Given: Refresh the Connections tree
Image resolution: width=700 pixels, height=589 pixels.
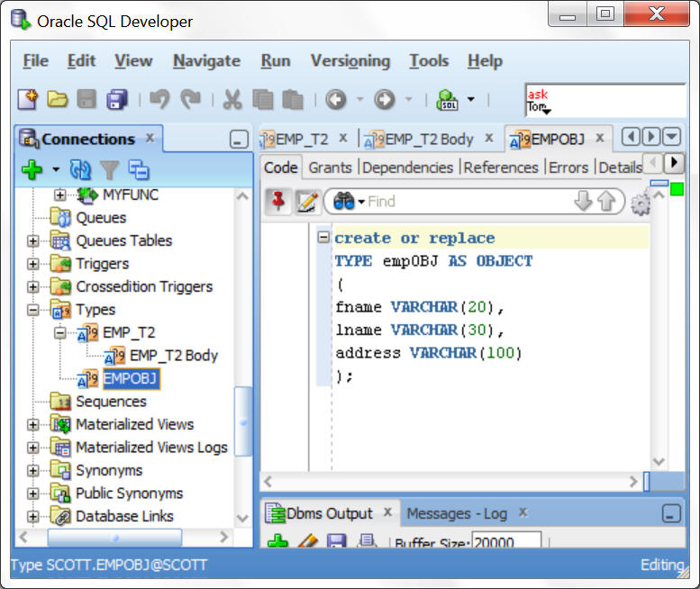Looking at the screenshot, I should point(80,169).
